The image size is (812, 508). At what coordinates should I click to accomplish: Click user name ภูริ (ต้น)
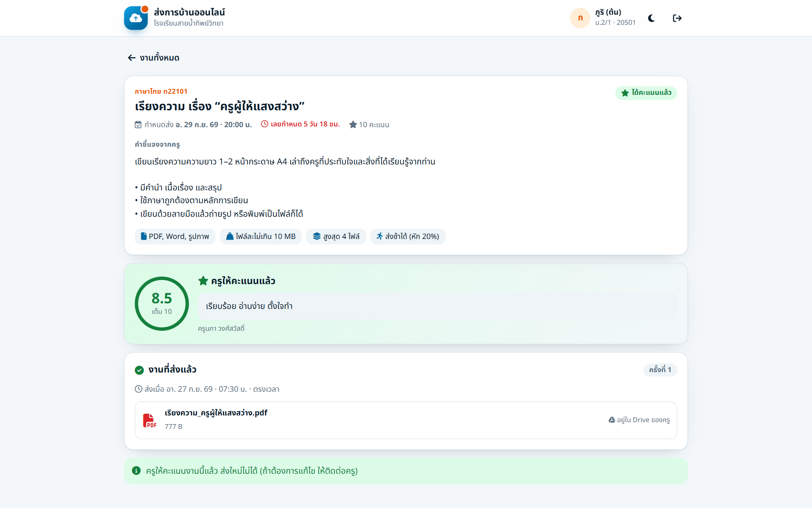(x=608, y=12)
